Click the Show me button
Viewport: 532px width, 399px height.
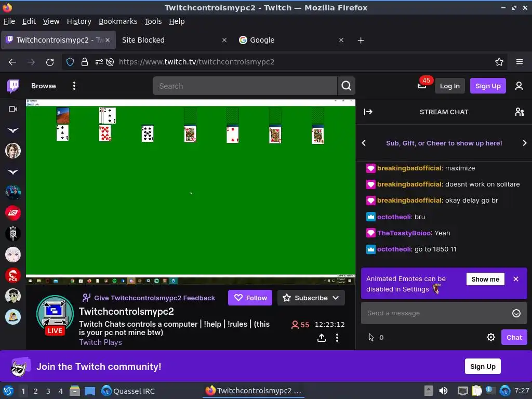485,279
